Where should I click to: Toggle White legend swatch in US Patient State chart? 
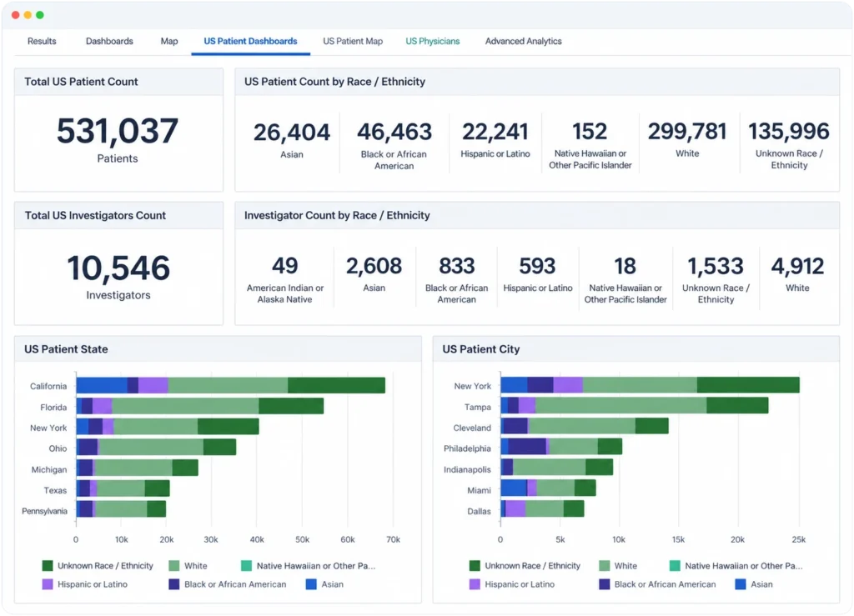click(x=173, y=566)
